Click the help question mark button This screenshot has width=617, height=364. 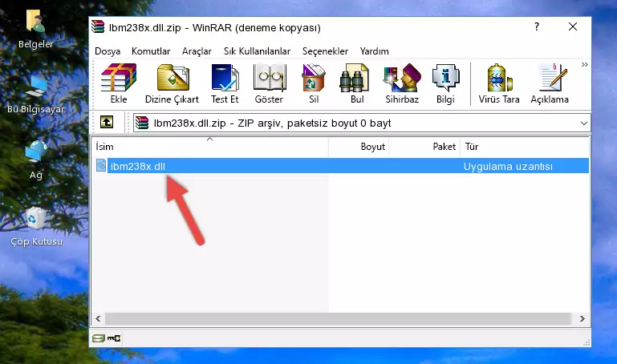(x=537, y=26)
